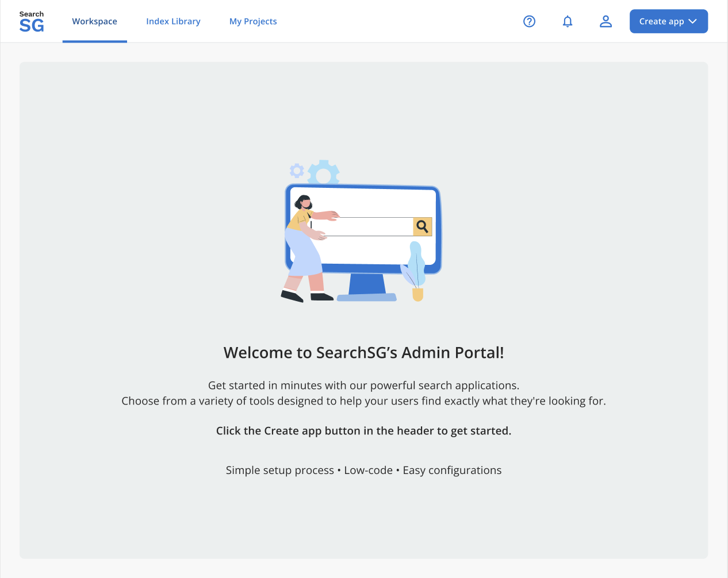Click the small gear graphic

coord(296,170)
